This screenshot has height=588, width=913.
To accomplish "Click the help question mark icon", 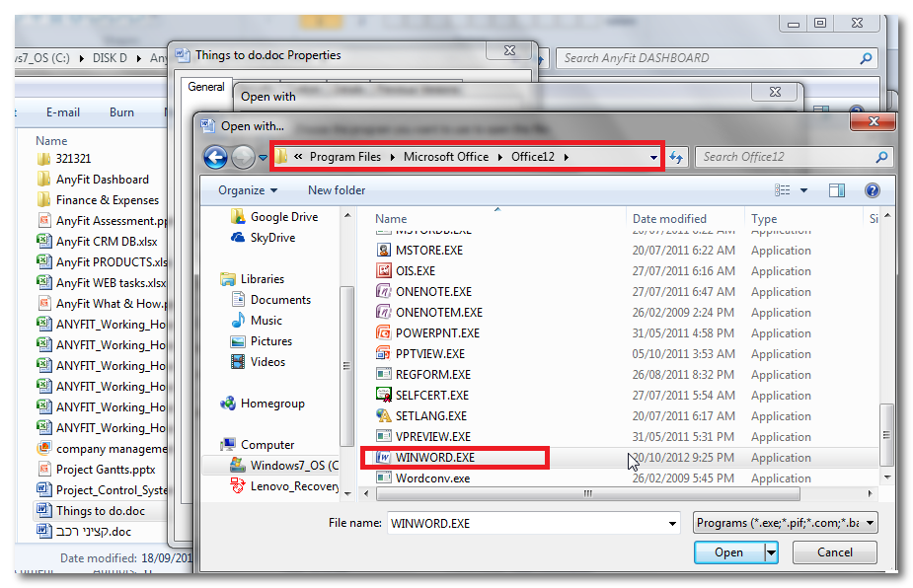I will pos(872,190).
